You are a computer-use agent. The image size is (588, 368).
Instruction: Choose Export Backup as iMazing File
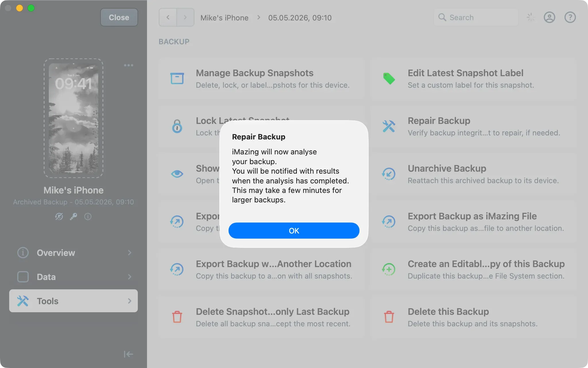pos(474,222)
